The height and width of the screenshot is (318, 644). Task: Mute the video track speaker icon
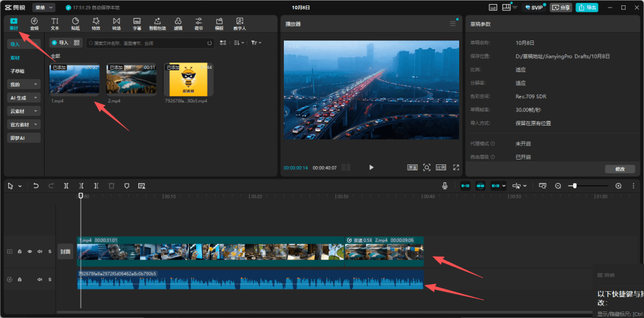tap(40, 251)
